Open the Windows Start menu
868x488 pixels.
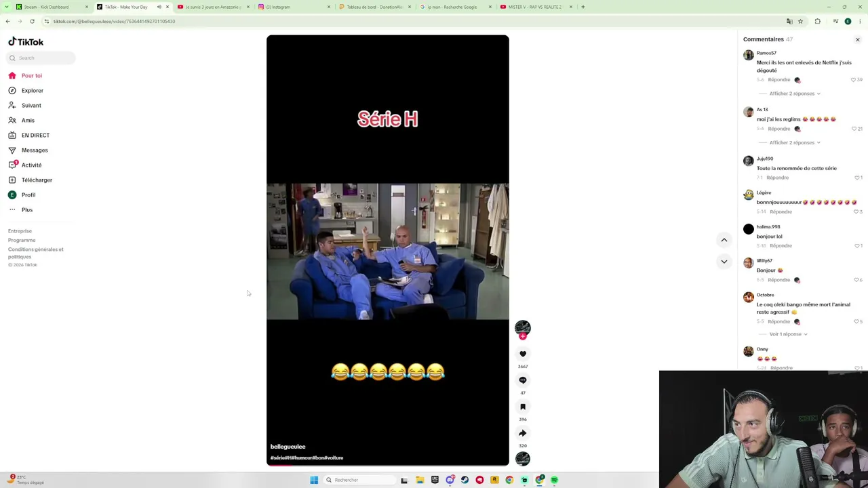(x=314, y=480)
